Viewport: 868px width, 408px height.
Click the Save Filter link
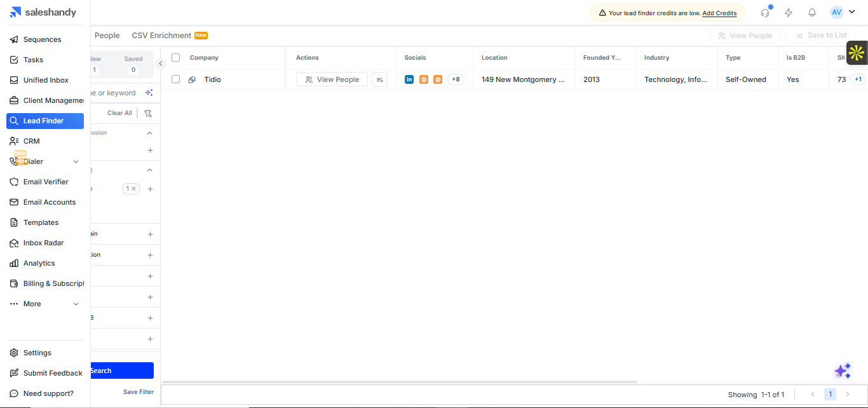click(x=139, y=392)
